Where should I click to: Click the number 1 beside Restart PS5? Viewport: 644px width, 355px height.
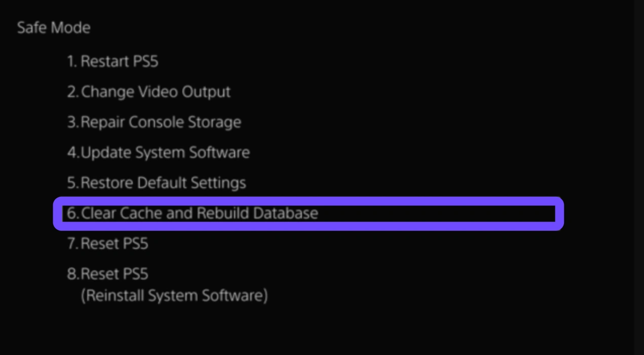point(71,62)
